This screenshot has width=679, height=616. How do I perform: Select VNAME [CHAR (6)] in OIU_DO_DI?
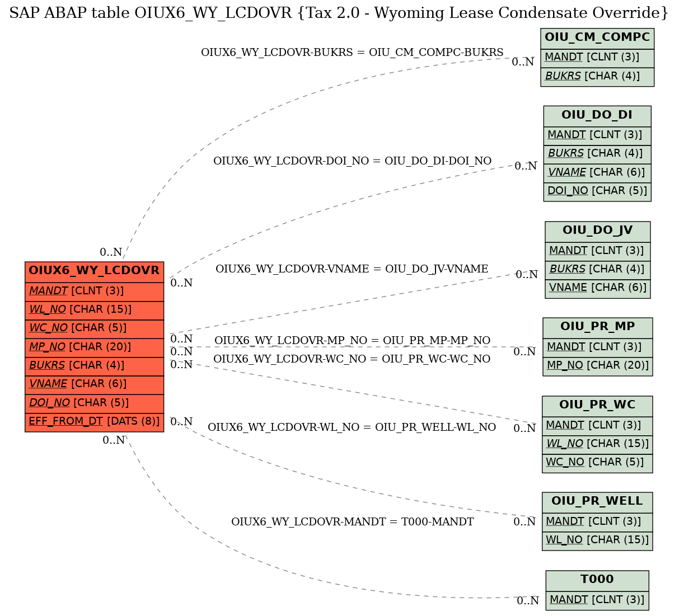(x=597, y=173)
